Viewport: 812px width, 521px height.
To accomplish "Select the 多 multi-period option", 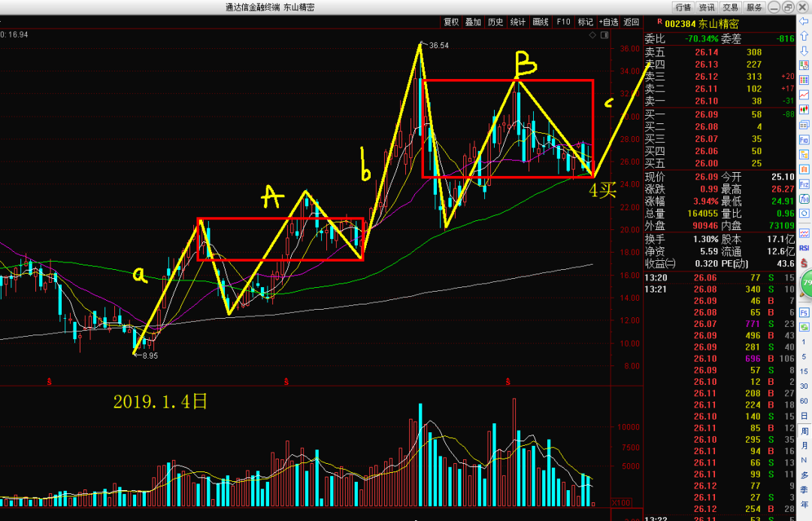I will [x=804, y=475].
